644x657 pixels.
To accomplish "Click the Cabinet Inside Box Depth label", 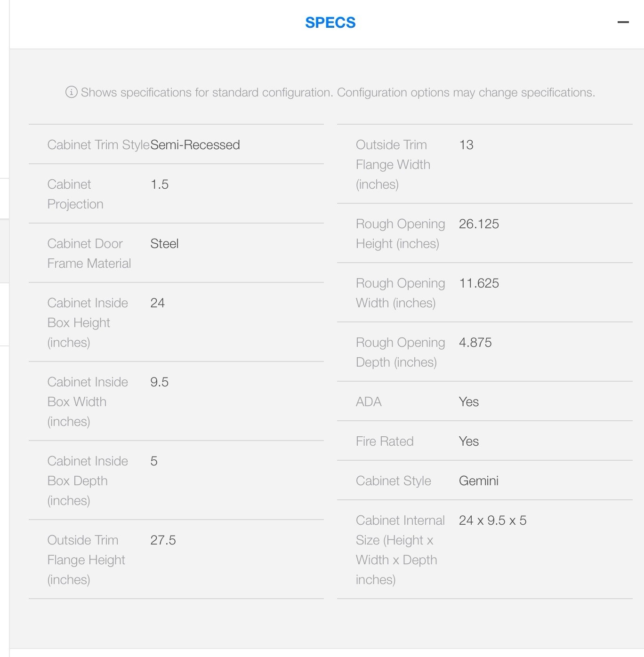I will [88, 481].
